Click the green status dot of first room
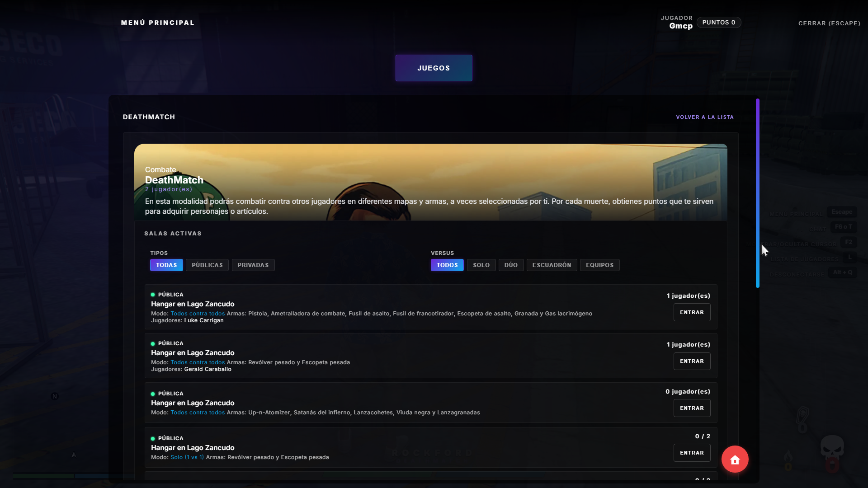Screen dimensions: 868x488 tap(153, 295)
